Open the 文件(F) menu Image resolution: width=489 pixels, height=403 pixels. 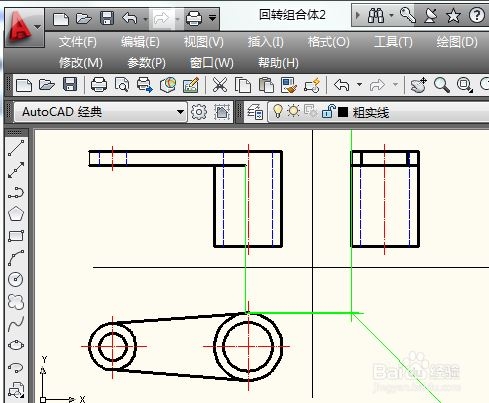tap(78, 42)
